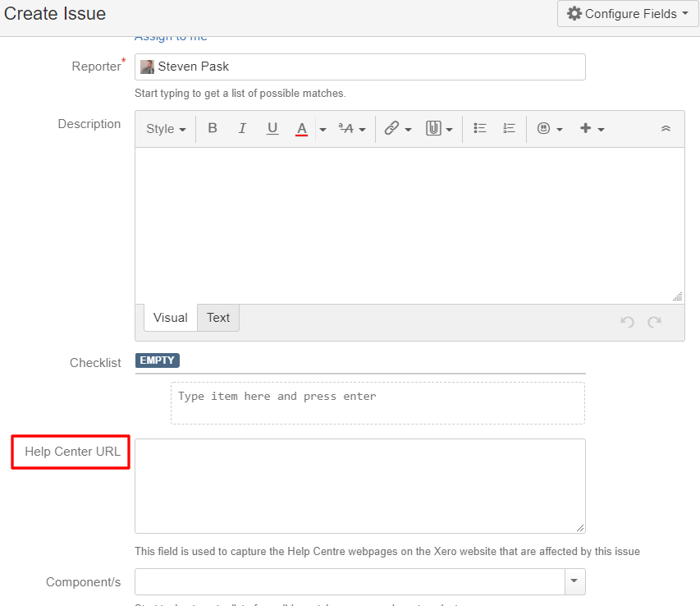Underline text with the U button
Screen dimensions: 700x606
pyautogui.click(x=272, y=128)
